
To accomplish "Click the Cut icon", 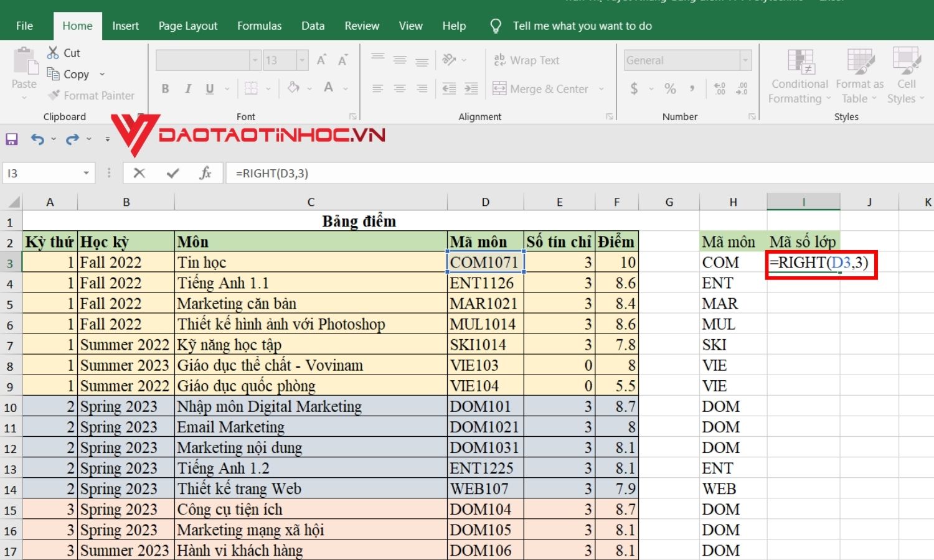I will coord(53,52).
